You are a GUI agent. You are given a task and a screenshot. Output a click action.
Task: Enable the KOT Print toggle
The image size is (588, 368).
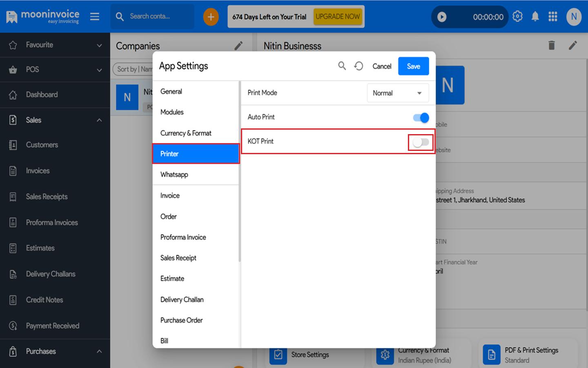(421, 142)
